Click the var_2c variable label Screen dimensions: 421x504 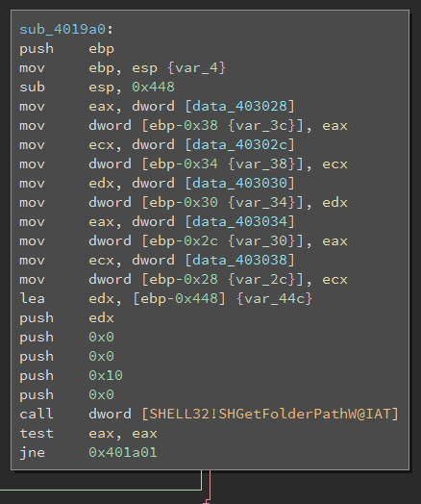tap(261, 280)
